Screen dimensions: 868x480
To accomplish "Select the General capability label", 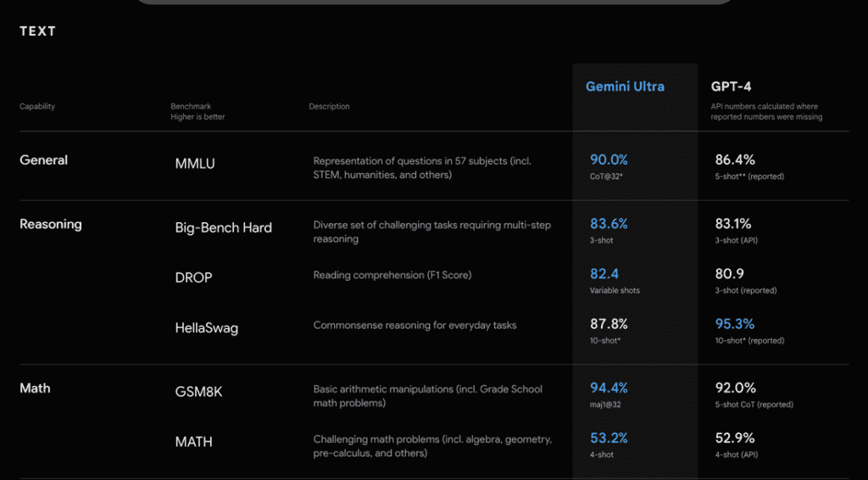I will click(x=43, y=159).
